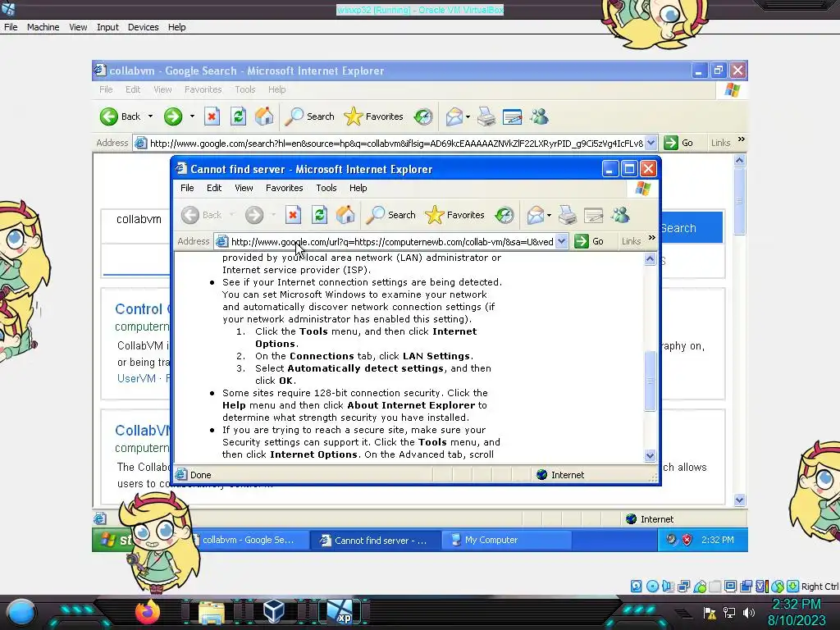Image resolution: width=840 pixels, height=630 pixels.
Task: Click Stop icon in Google Search window
Action: point(212,116)
